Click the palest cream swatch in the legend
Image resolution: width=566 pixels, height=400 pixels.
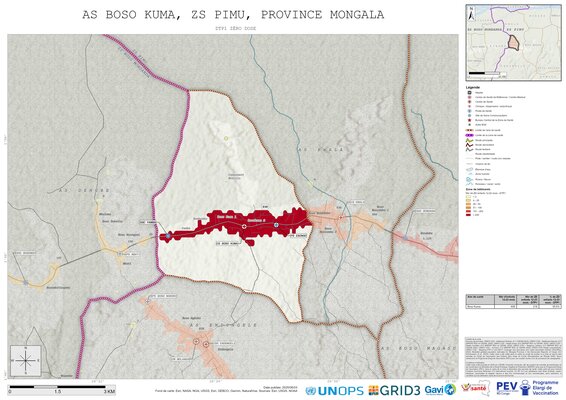(468, 197)
